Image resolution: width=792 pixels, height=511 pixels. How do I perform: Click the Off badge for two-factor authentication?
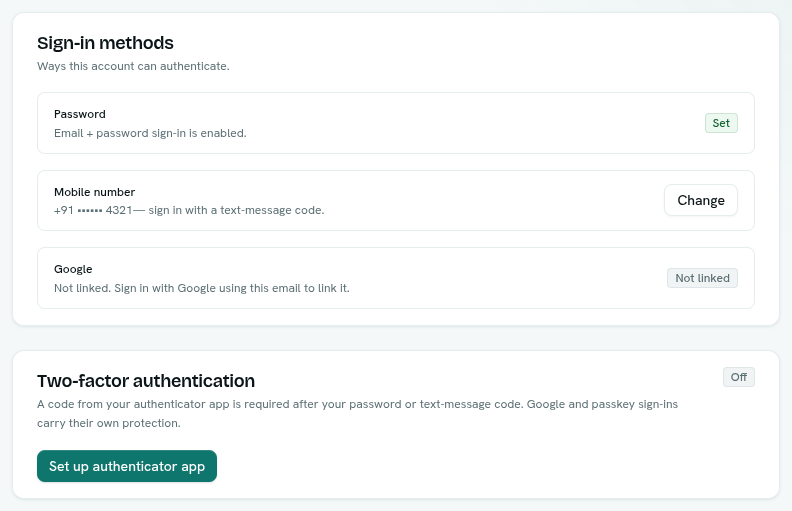pos(738,377)
